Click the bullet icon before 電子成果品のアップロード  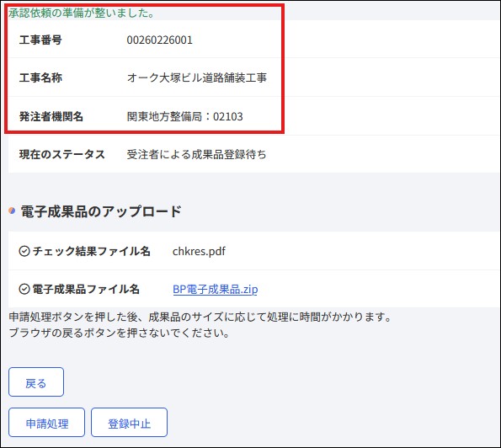click(x=12, y=211)
